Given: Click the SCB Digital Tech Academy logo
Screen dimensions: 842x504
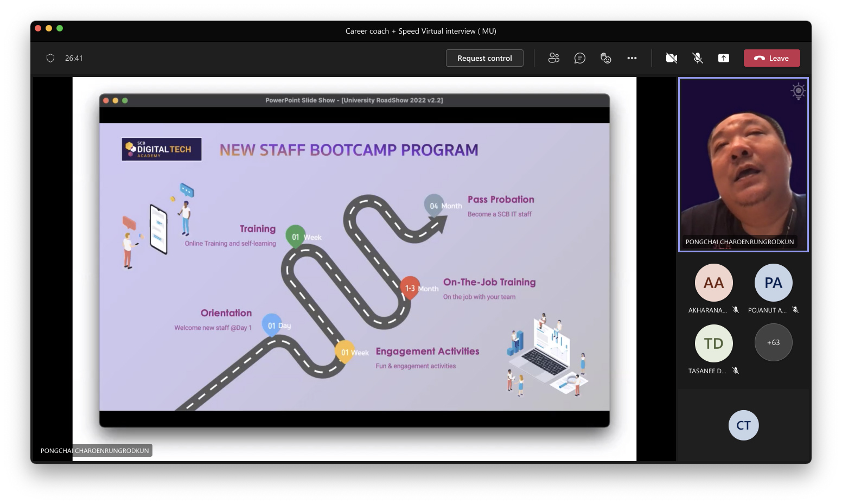Looking at the screenshot, I should [x=162, y=149].
